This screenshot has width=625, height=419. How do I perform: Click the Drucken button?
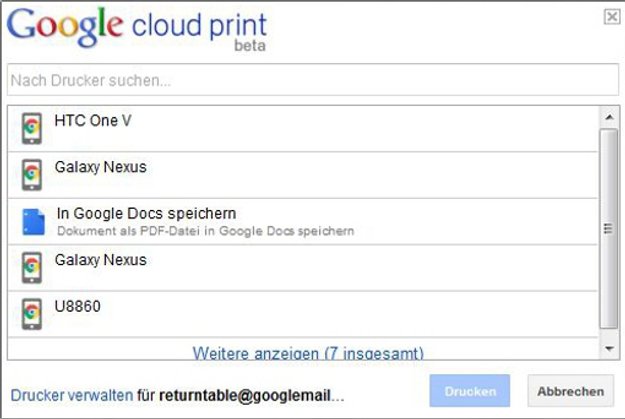470,391
